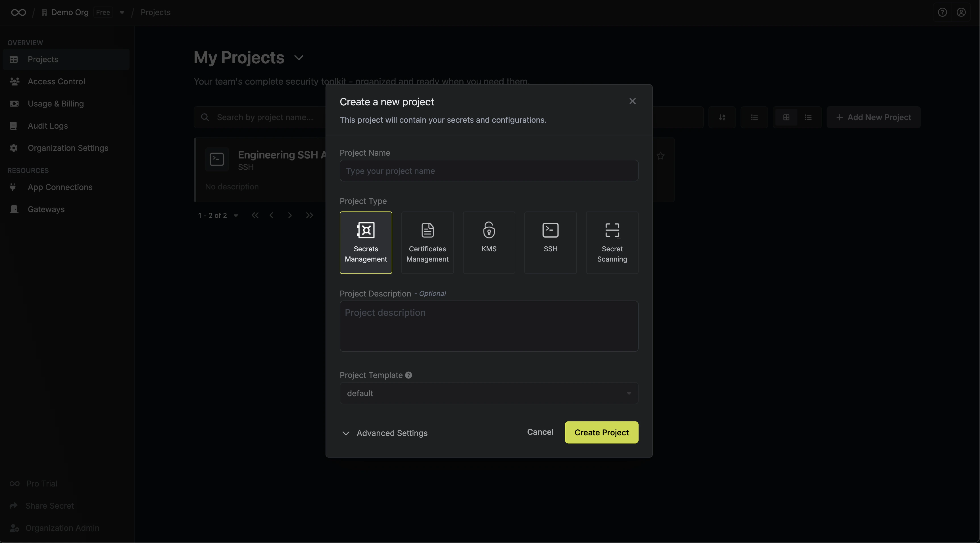980x543 pixels.
Task: Go to next page of projects
Action: point(290,215)
